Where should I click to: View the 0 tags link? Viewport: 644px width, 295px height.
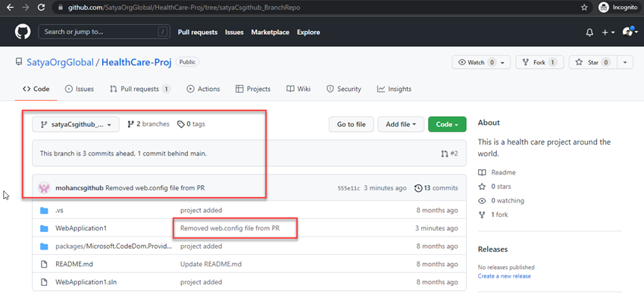[191, 124]
